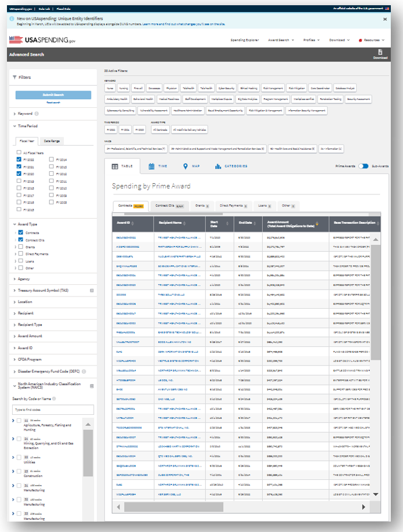
Task: Switch to the Contract IDVs results tab
Action: pos(169,205)
